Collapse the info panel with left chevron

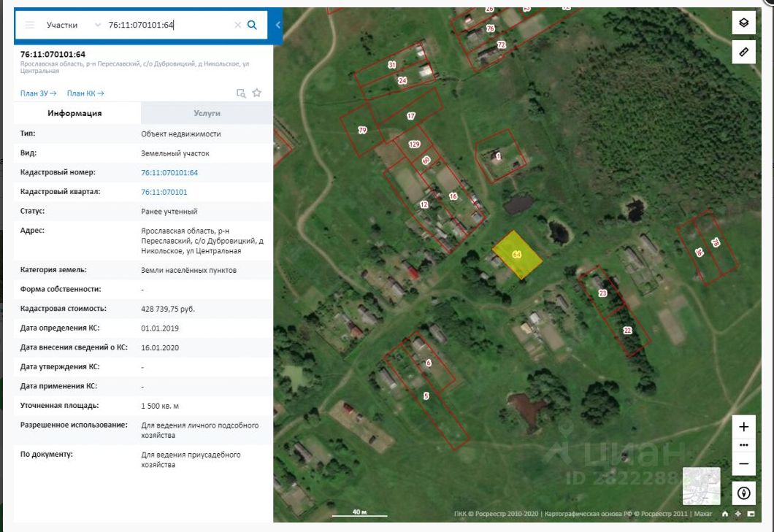coord(277,25)
